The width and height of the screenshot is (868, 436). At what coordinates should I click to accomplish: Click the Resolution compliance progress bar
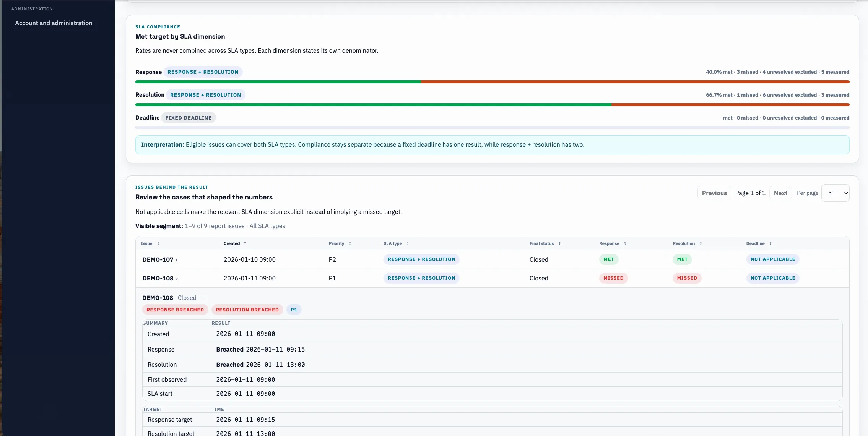(492, 105)
